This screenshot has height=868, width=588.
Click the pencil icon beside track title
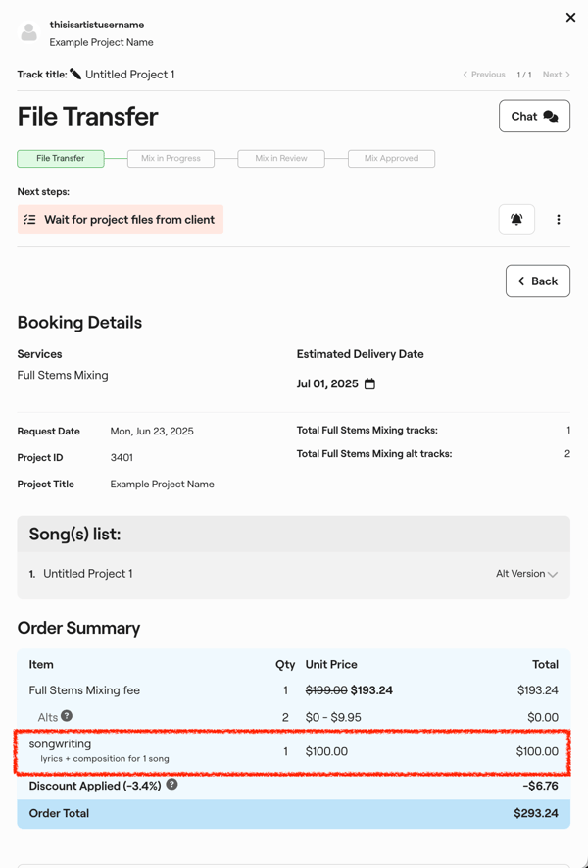coord(75,75)
